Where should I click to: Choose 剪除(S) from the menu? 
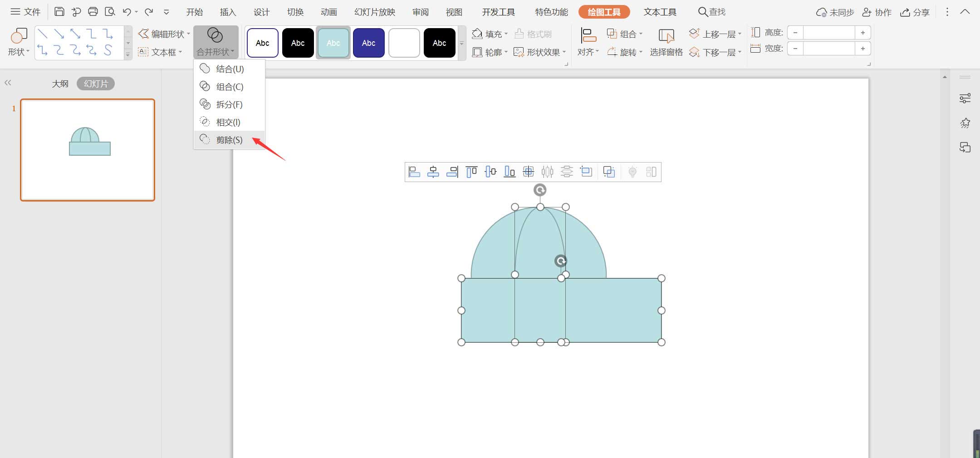tap(229, 140)
